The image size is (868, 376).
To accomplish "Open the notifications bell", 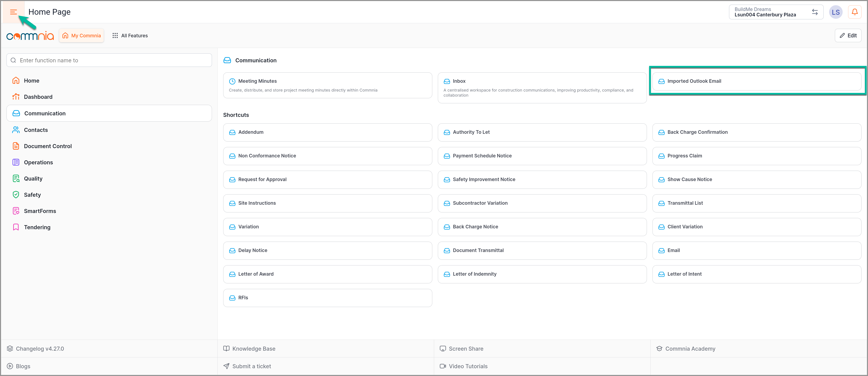I will coord(854,12).
